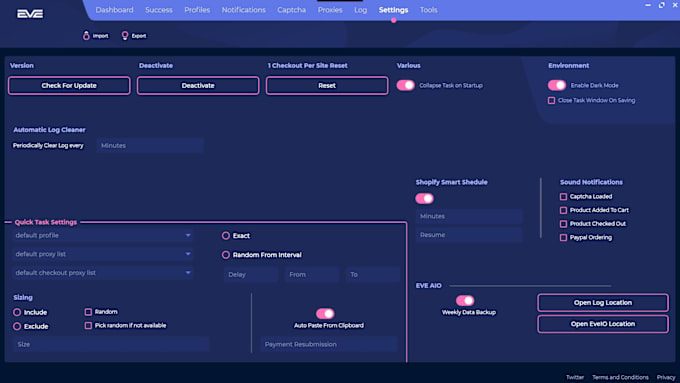Check Captcha Loaded sound notification
Image resolution: width=680 pixels, height=383 pixels.
click(563, 196)
